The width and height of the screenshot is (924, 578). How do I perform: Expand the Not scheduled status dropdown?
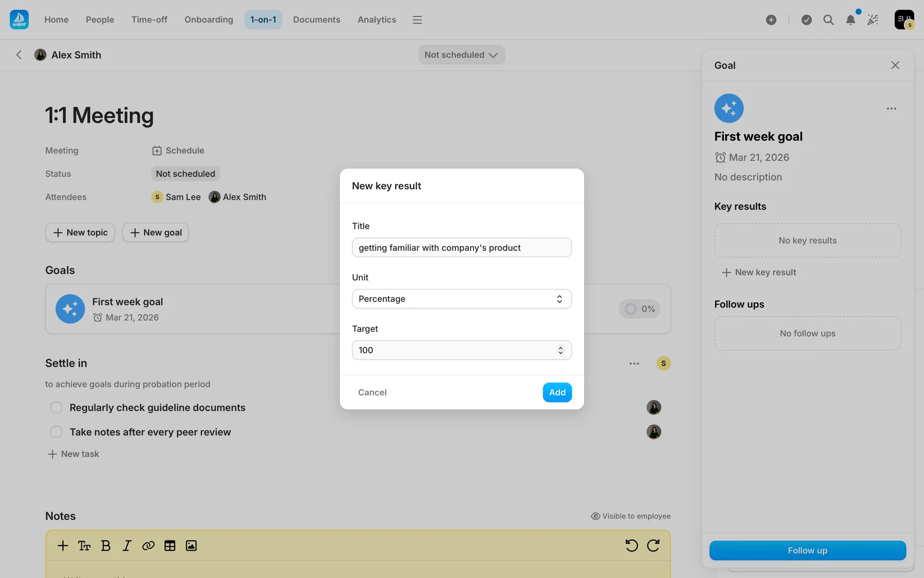click(x=461, y=55)
